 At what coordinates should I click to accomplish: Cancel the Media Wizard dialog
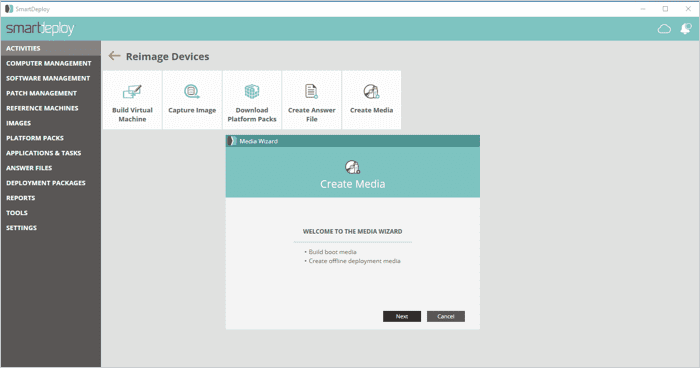click(x=446, y=316)
